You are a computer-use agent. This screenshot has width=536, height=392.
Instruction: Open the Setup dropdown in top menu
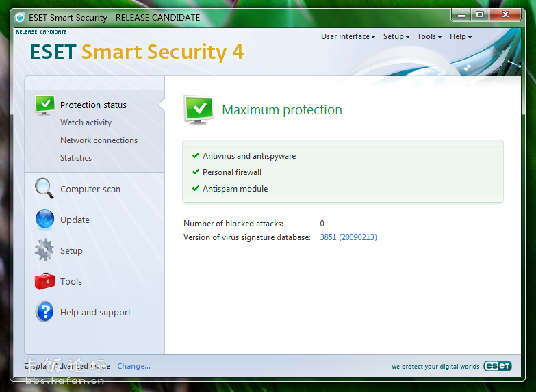click(396, 37)
